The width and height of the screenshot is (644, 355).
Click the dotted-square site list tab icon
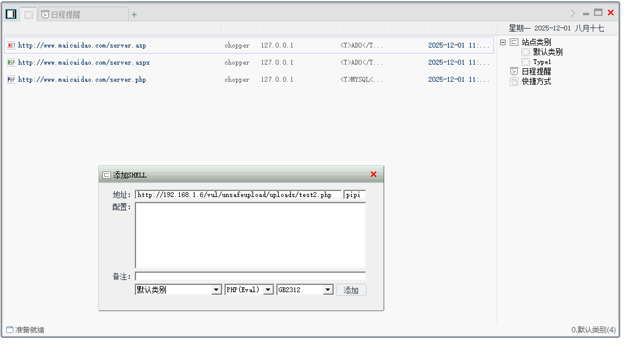tap(29, 15)
